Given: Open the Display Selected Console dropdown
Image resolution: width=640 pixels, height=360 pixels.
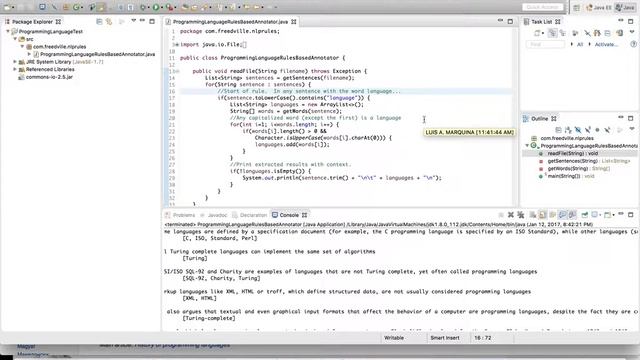Looking at the screenshot, I should point(600,215).
